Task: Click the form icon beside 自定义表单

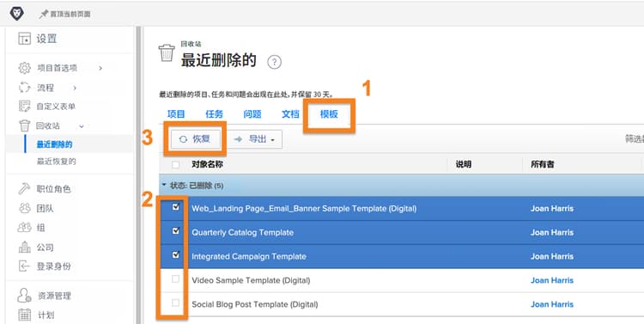Action: point(24,106)
